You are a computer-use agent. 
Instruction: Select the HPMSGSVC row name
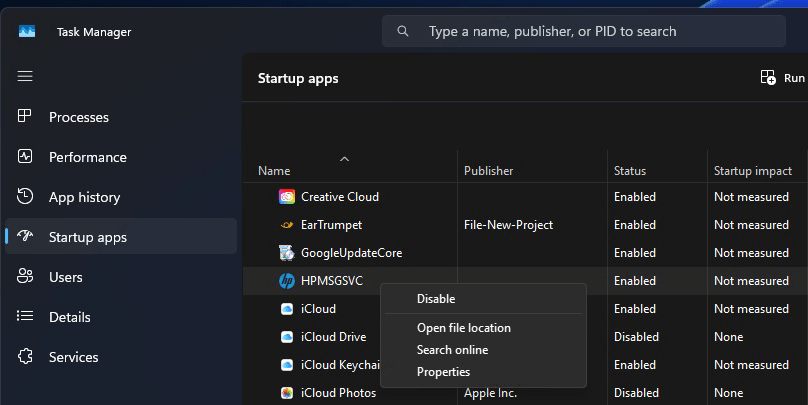click(332, 281)
